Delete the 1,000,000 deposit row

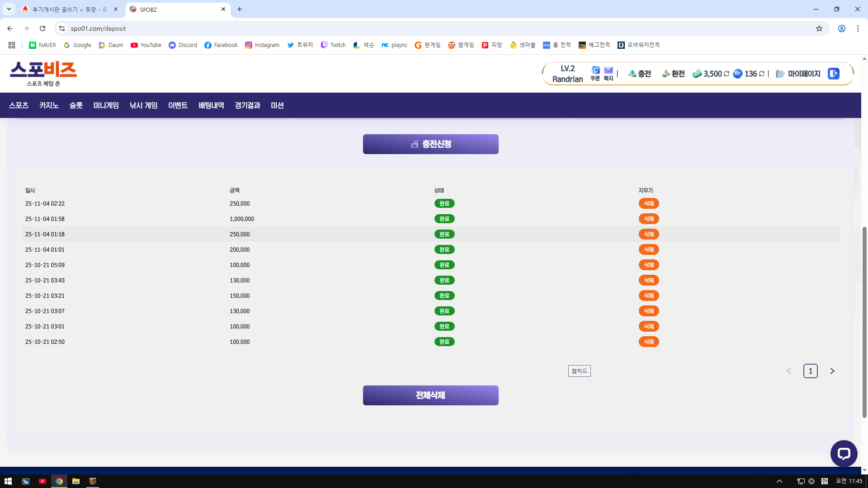click(648, 219)
